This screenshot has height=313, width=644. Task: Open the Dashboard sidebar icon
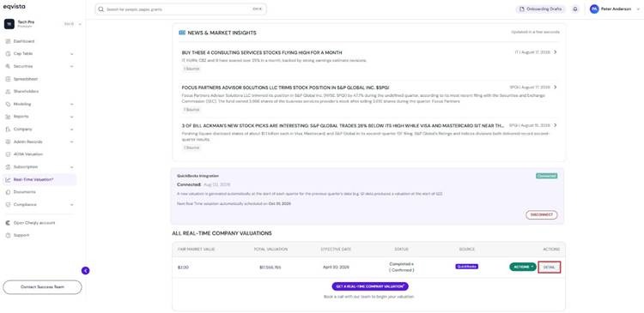coord(9,41)
